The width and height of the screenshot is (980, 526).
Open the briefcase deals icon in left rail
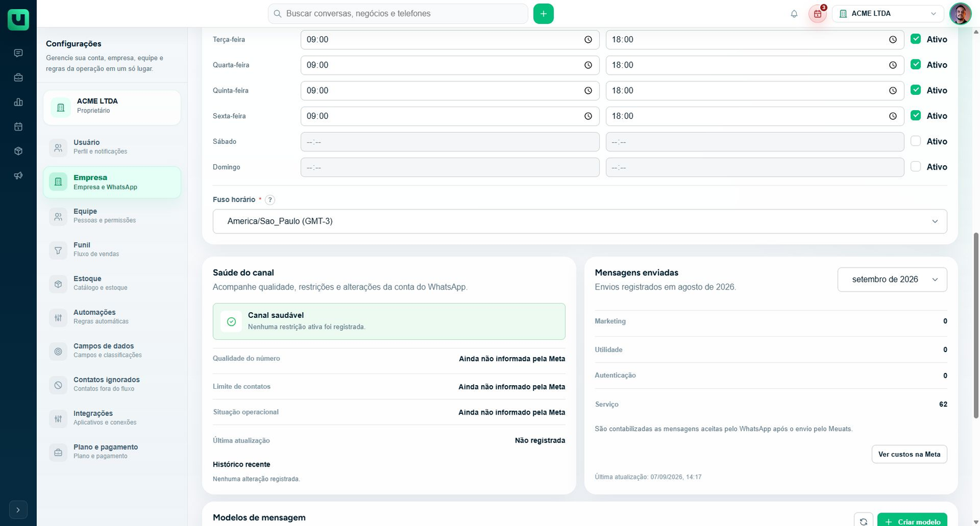pyautogui.click(x=18, y=78)
